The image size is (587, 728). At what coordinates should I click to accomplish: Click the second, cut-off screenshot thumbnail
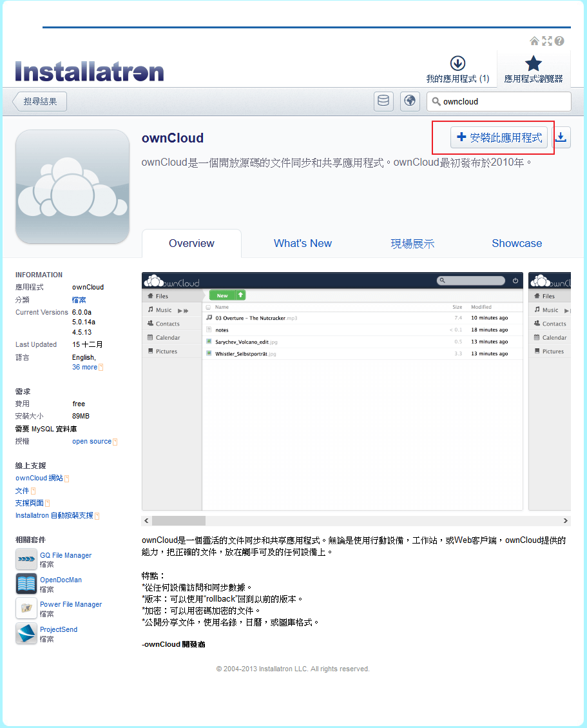coord(550,391)
